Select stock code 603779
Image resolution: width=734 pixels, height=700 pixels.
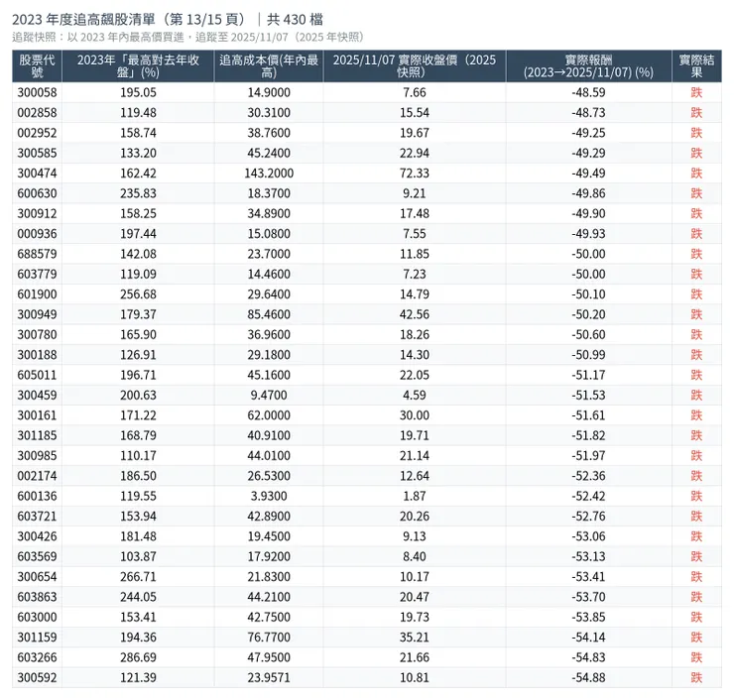[x=37, y=275]
